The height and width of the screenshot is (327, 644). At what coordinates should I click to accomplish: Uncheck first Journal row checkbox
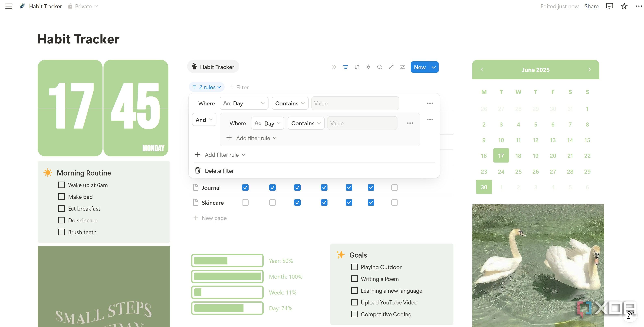click(x=245, y=187)
